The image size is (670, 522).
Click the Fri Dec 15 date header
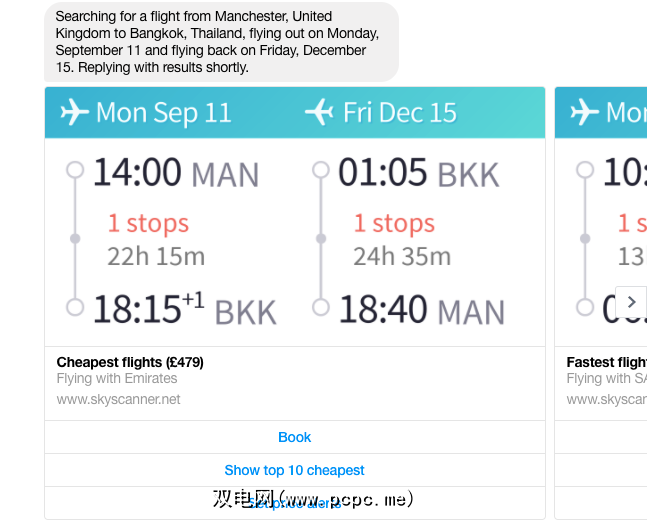(x=400, y=113)
